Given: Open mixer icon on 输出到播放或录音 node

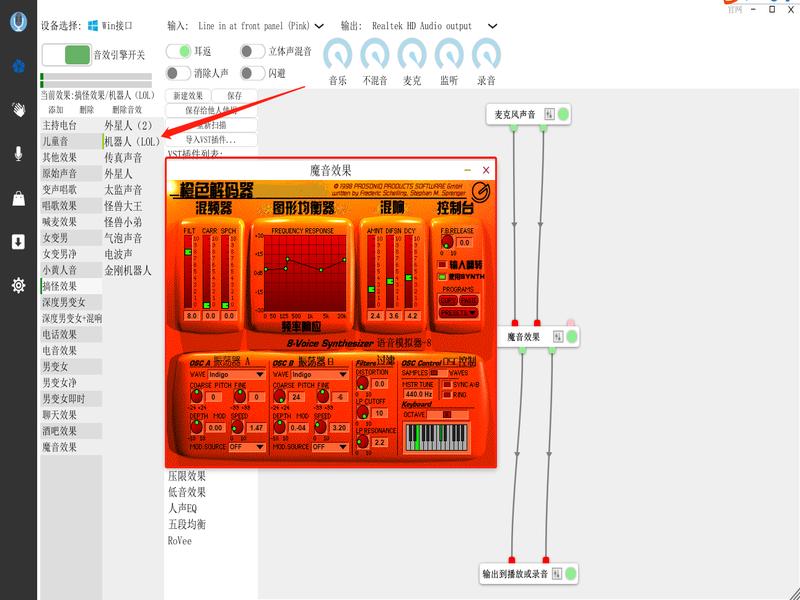Looking at the screenshot, I should [x=557, y=573].
